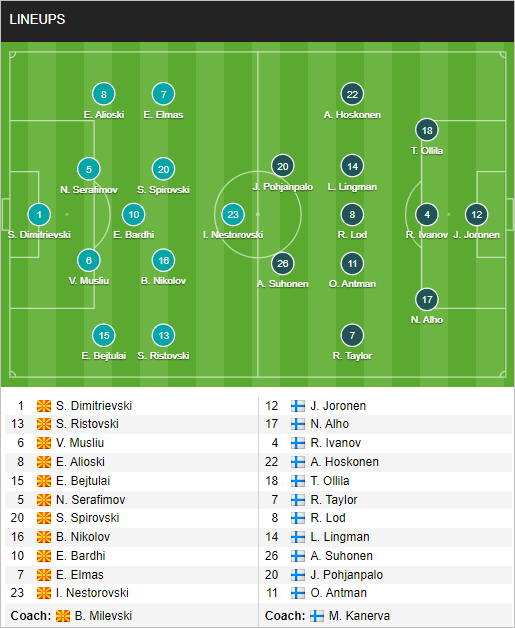Viewport: 515px width, 628px height.
Task: Click the Finland flag beside J. Joronen
Action: click(x=298, y=406)
